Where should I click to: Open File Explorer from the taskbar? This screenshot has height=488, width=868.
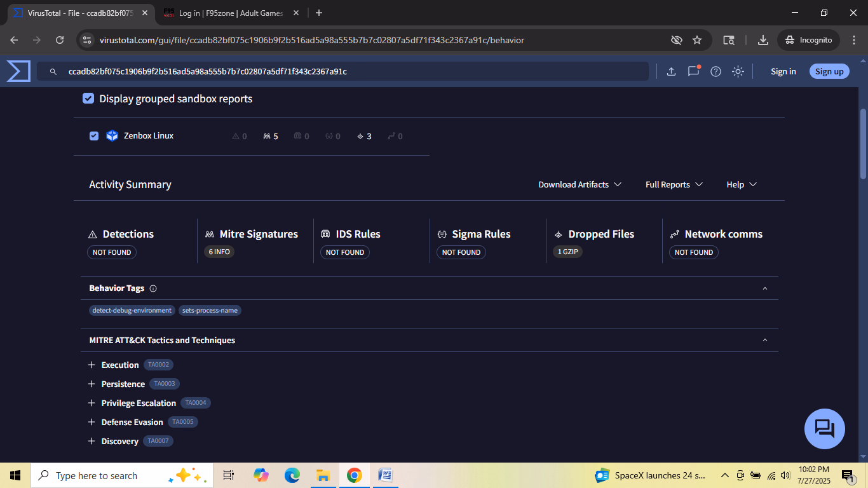(323, 475)
